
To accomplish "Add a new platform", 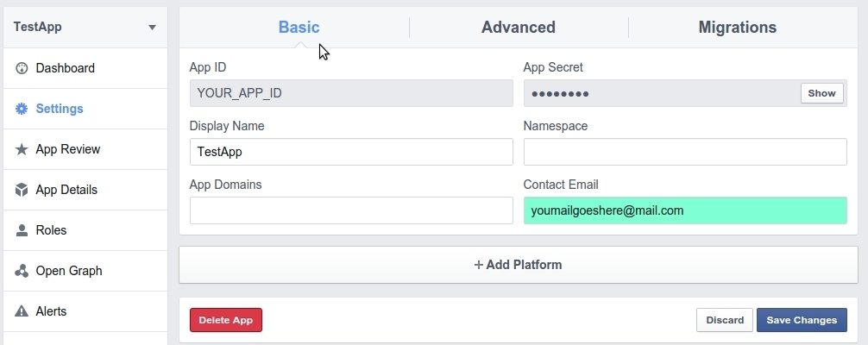I will coord(518,265).
